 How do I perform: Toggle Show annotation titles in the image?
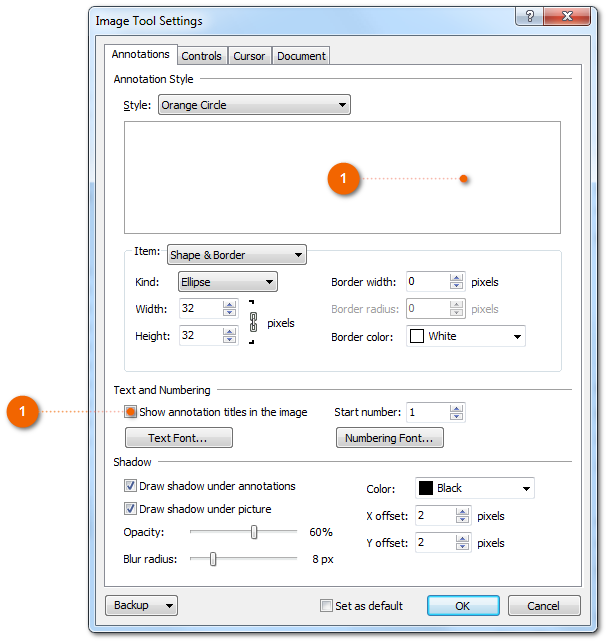[131, 412]
